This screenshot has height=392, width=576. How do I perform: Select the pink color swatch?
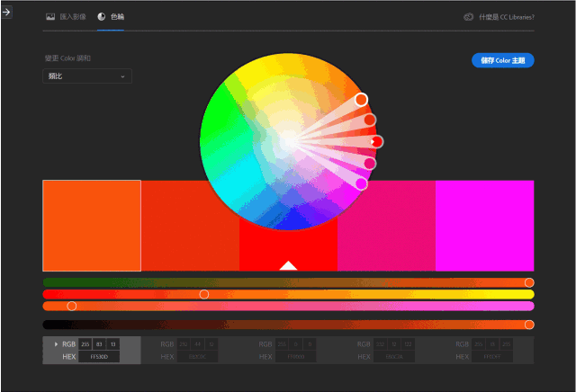coord(386,226)
